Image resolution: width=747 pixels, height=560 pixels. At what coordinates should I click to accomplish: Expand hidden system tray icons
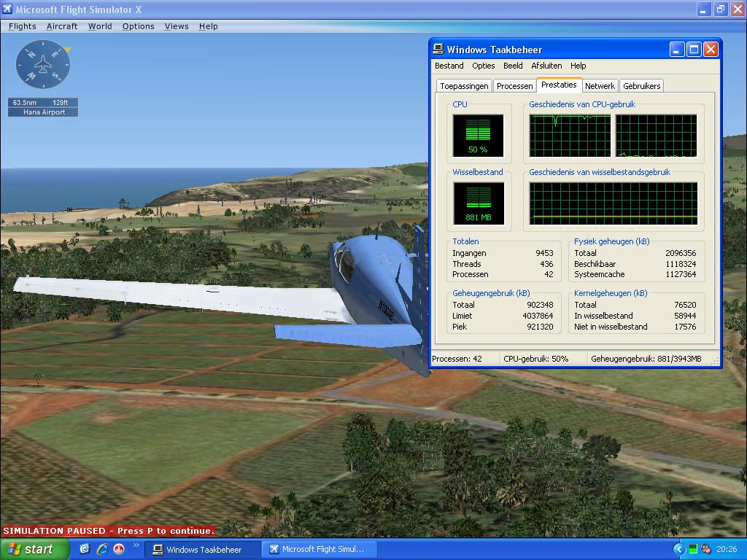point(679,550)
